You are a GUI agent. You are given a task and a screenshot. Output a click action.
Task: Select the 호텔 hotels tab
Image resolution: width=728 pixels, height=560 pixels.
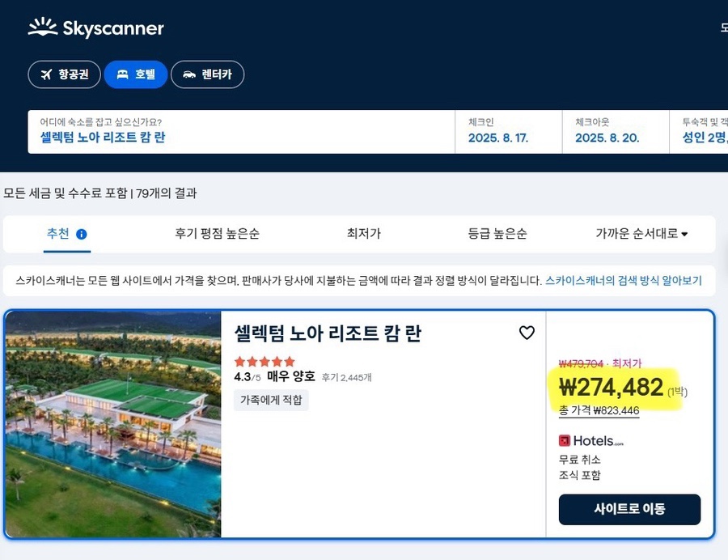136,74
